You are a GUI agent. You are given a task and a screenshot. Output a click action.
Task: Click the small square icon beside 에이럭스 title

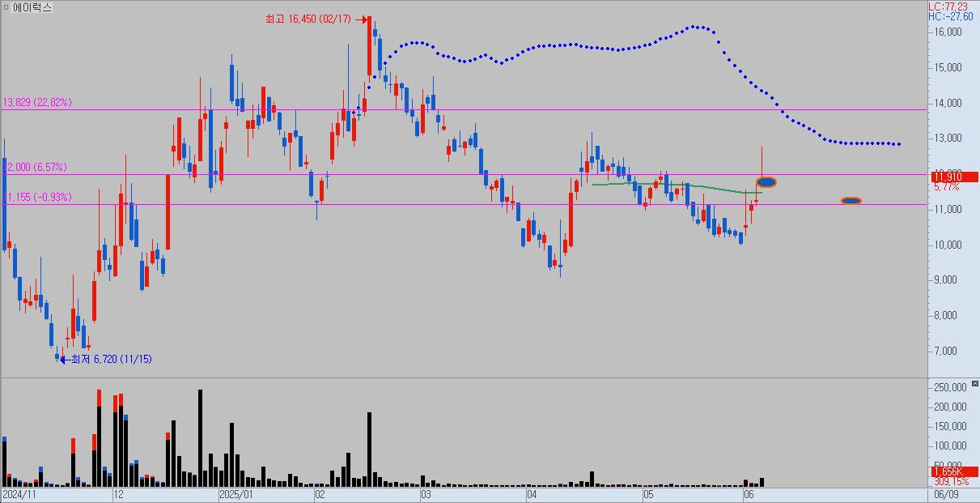pos(6,7)
